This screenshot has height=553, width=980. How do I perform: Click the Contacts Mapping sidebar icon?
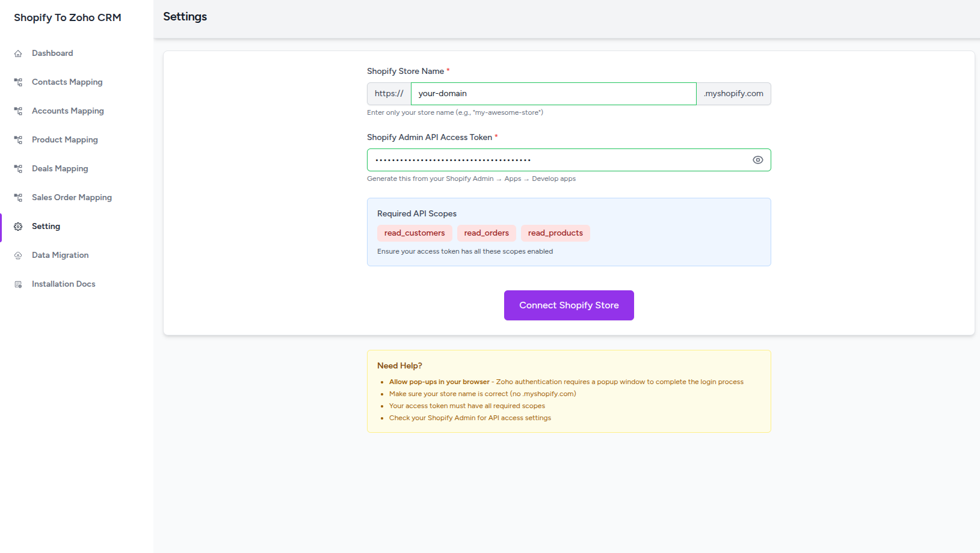tap(19, 82)
